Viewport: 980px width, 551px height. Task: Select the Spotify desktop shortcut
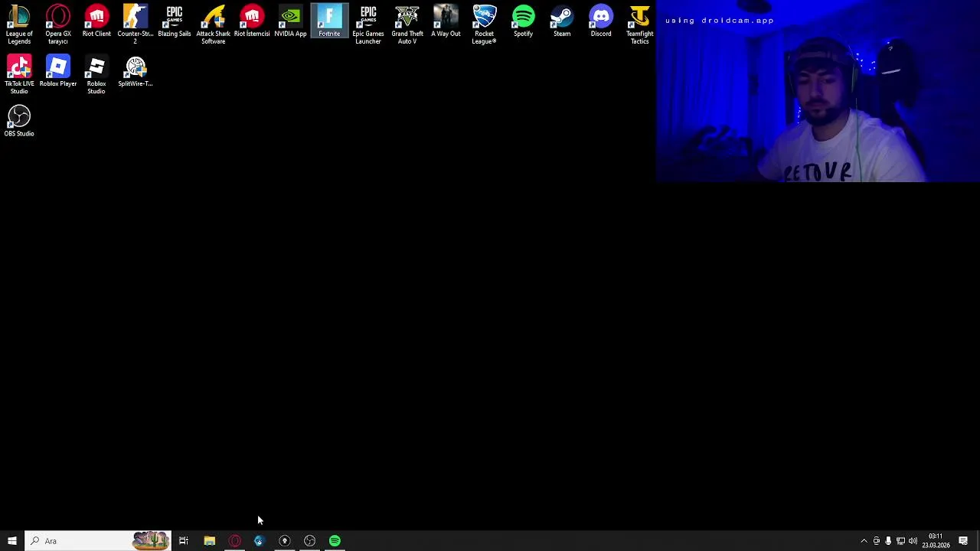coord(523,21)
